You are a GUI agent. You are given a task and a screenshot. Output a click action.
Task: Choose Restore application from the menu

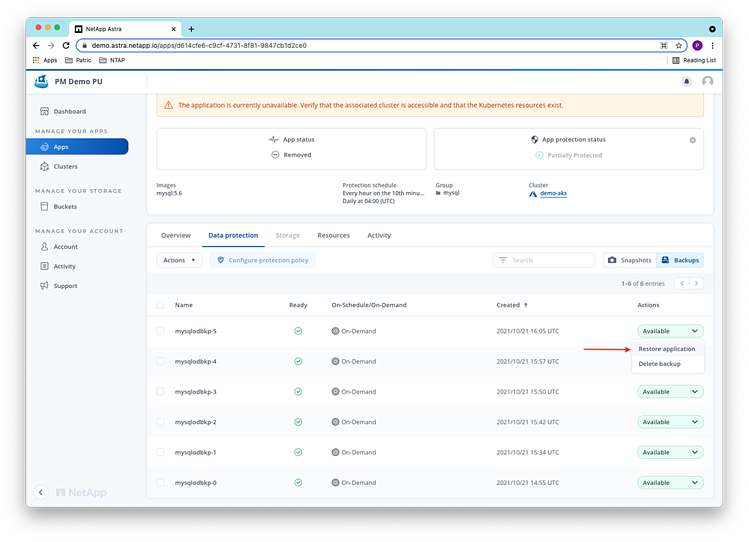click(x=667, y=349)
